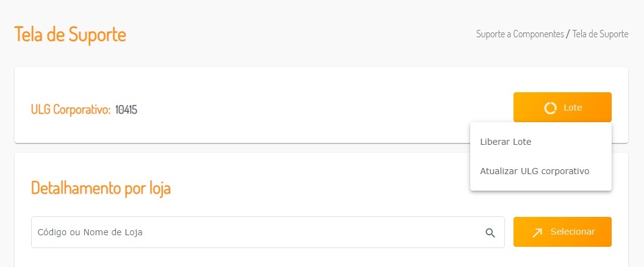
Task: Click the breadcrumb slash separator
Action: [568, 34]
